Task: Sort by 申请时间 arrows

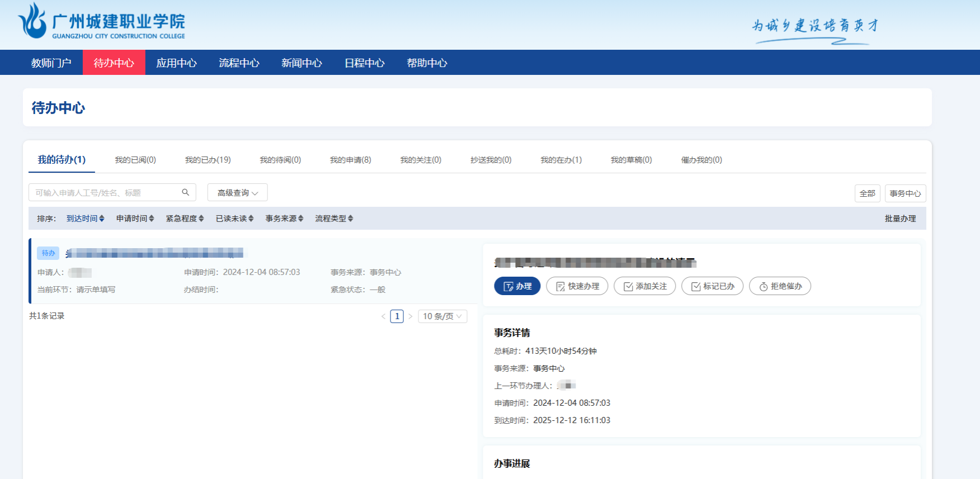Action: click(151, 219)
